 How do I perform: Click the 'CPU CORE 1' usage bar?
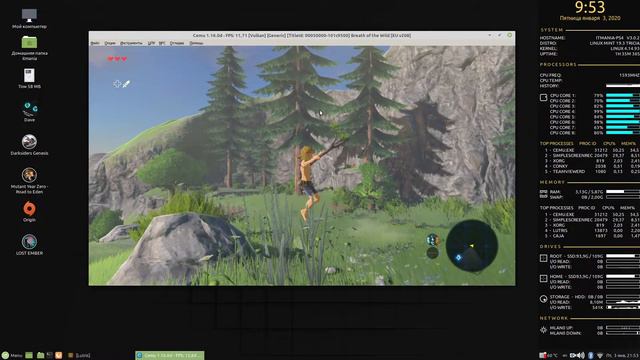pyautogui.click(x=623, y=96)
